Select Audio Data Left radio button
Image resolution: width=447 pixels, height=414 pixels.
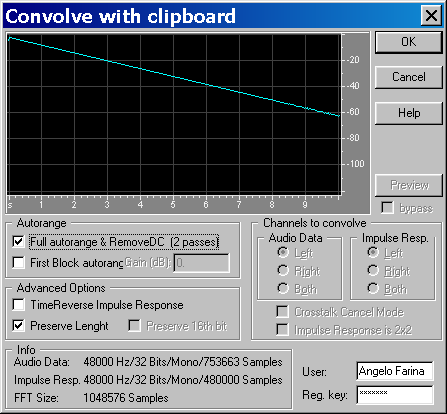point(283,253)
